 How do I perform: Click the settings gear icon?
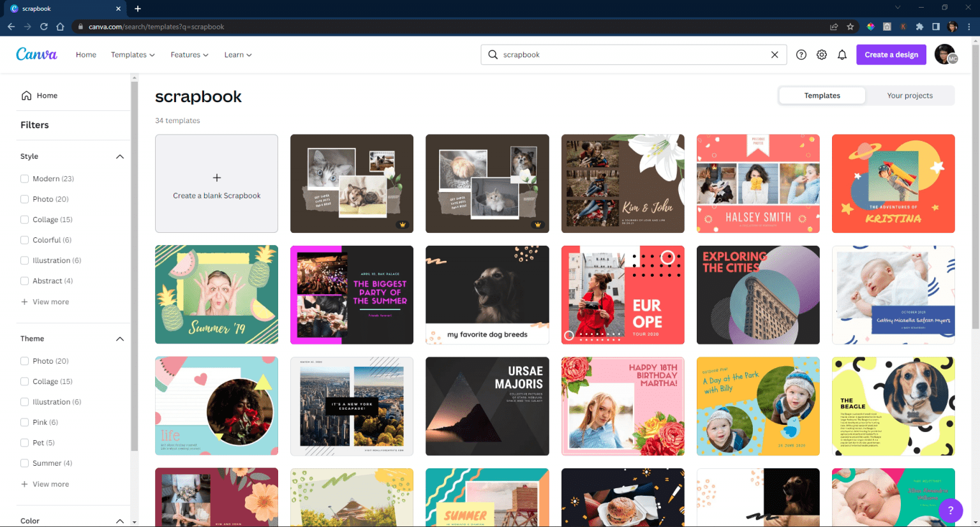[822, 54]
